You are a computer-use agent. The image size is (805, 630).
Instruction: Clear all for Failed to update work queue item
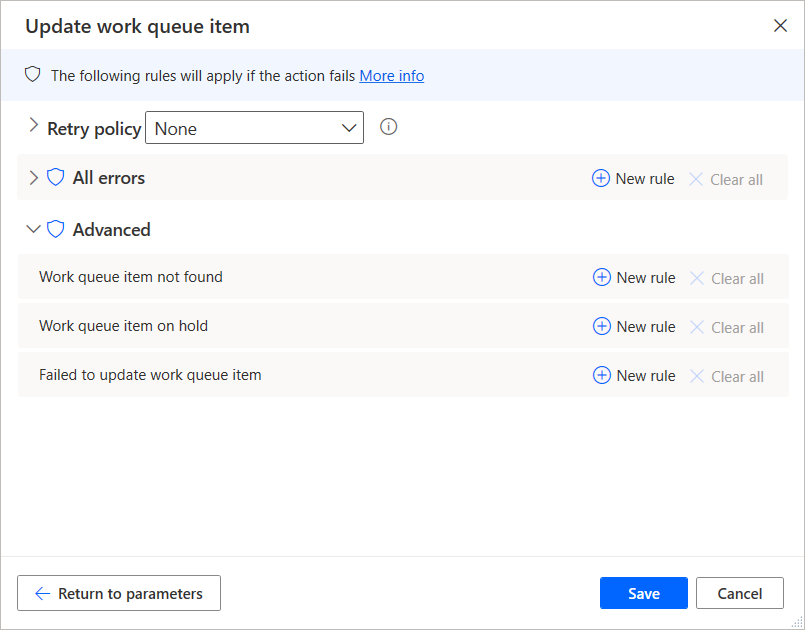click(727, 377)
